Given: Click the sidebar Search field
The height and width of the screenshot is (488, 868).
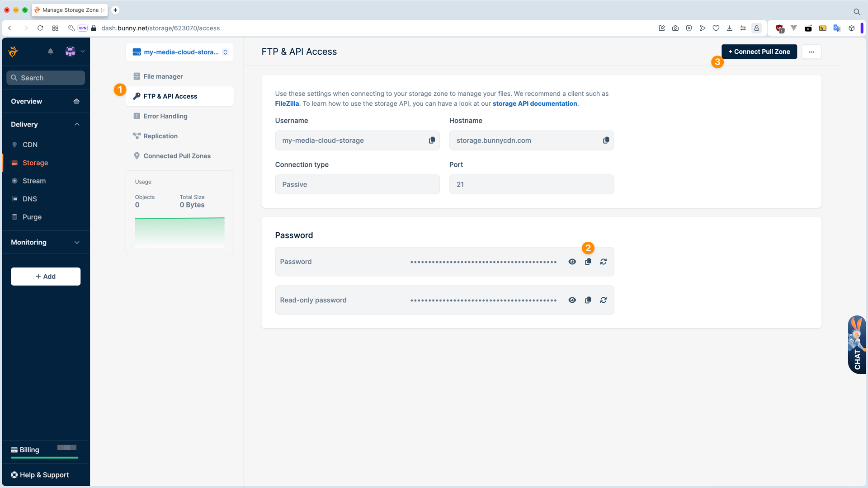Looking at the screenshot, I should point(46,78).
